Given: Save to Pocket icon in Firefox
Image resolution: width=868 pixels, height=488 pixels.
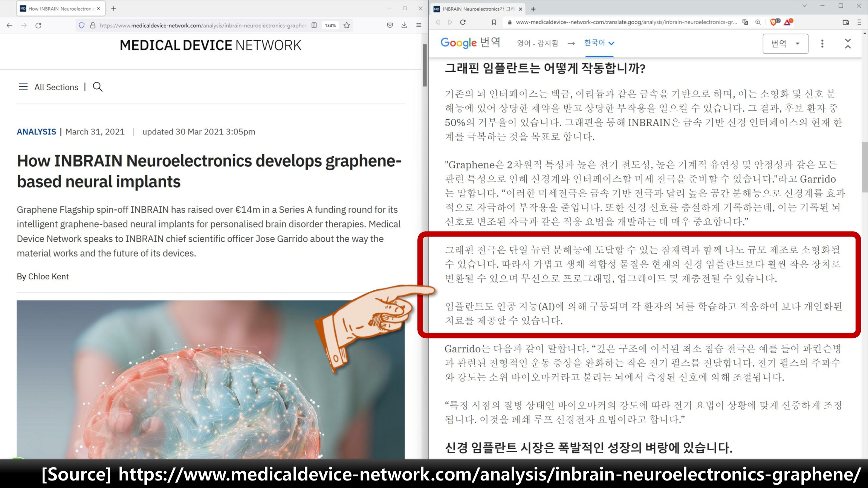Looking at the screenshot, I should pos(390,26).
